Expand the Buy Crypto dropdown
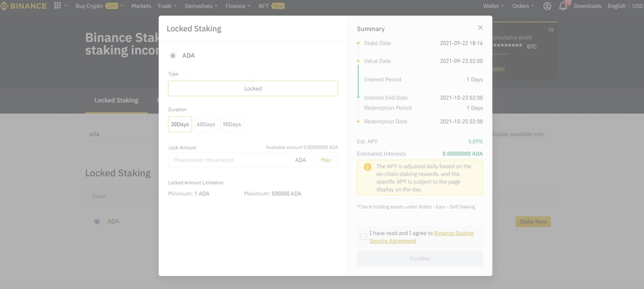The height and width of the screenshot is (289, 644). 99,6
